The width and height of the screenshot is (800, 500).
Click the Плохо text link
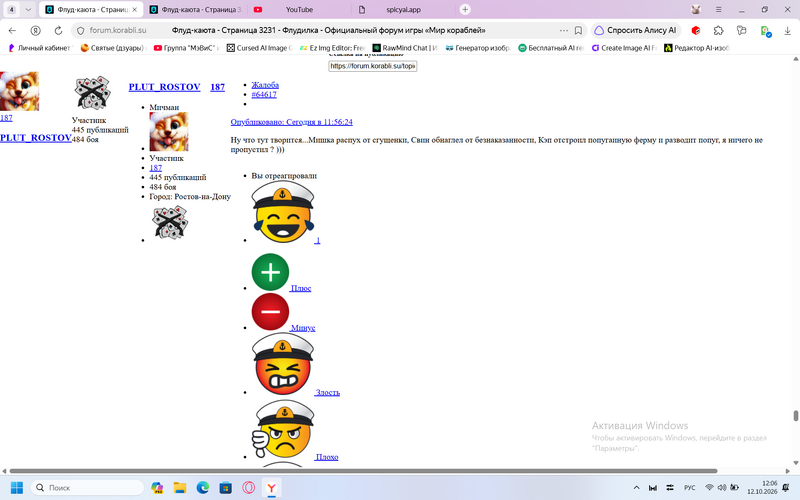327,457
